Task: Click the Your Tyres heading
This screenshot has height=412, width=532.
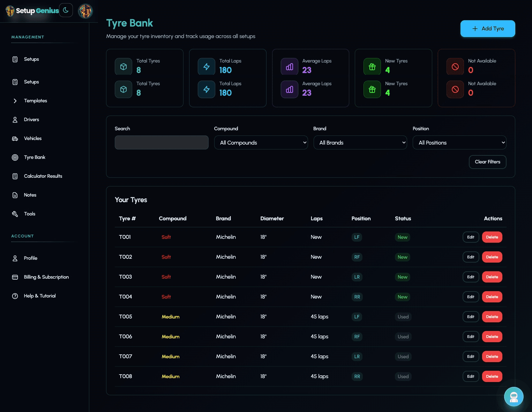Action: pos(131,200)
